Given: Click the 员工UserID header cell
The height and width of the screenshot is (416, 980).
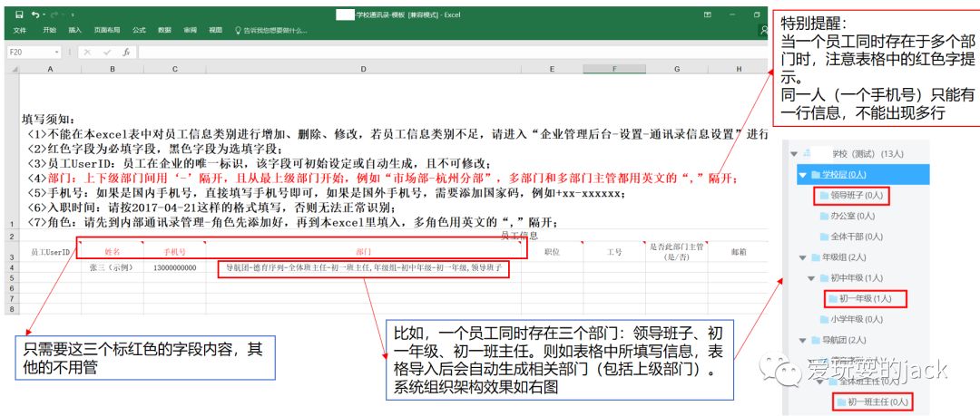Looking at the screenshot, I should (50, 252).
